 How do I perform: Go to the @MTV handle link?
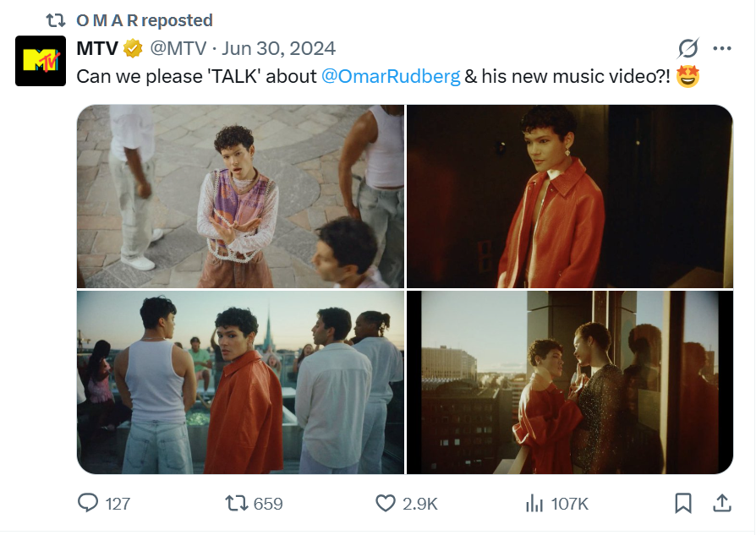coord(177,48)
